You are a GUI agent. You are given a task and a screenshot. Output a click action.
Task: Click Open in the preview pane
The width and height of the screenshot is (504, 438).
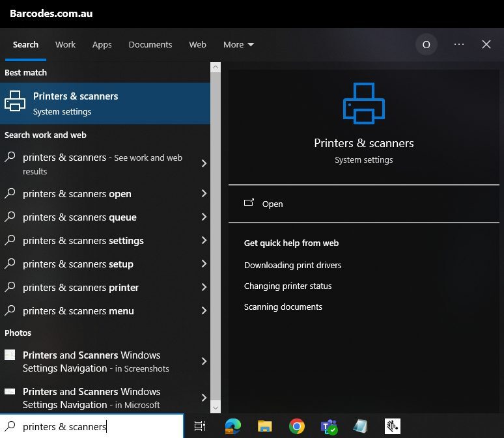pos(364,204)
